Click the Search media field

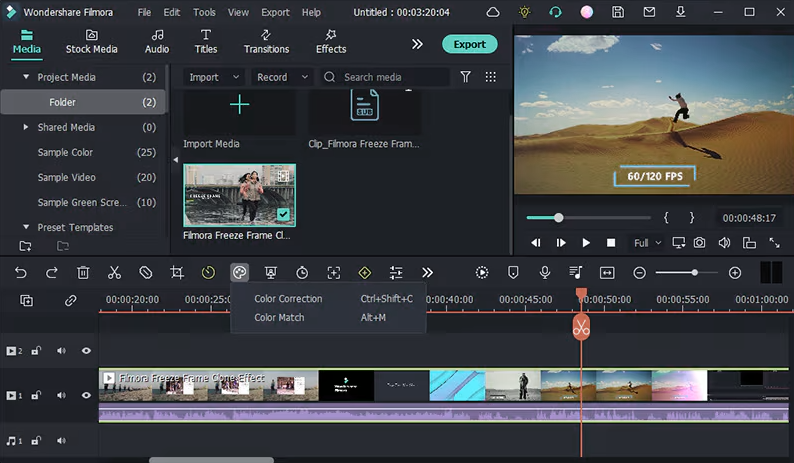pyautogui.click(x=385, y=77)
